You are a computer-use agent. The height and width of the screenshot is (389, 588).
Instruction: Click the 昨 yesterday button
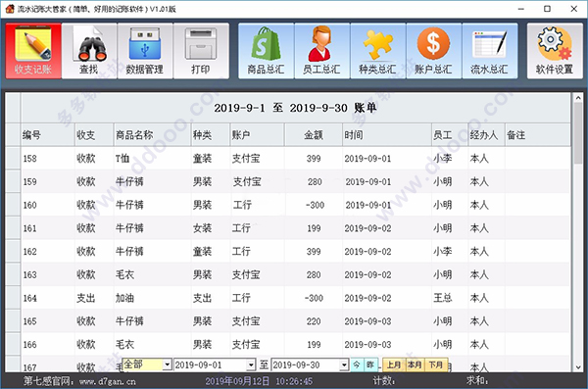(x=370, y=365)
